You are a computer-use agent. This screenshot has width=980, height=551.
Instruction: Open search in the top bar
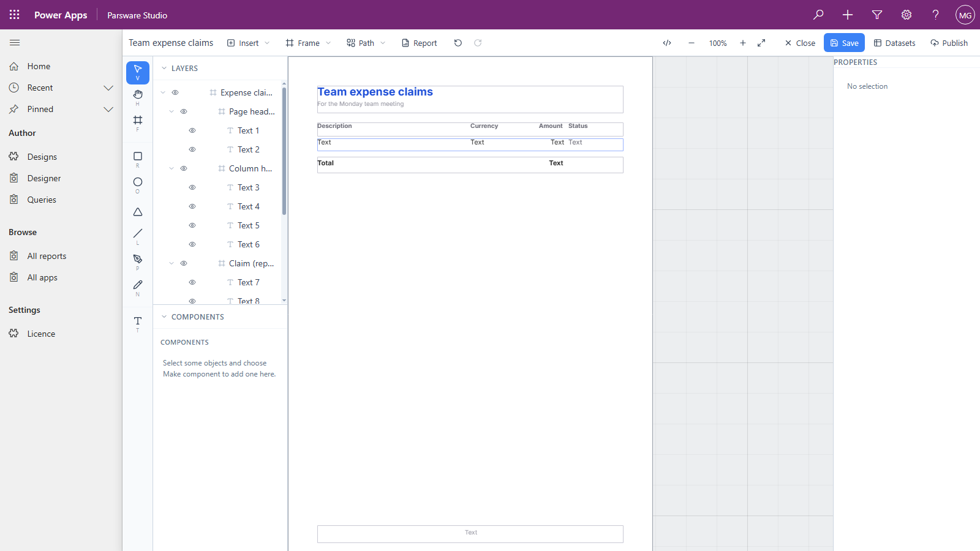click(818, 15)
